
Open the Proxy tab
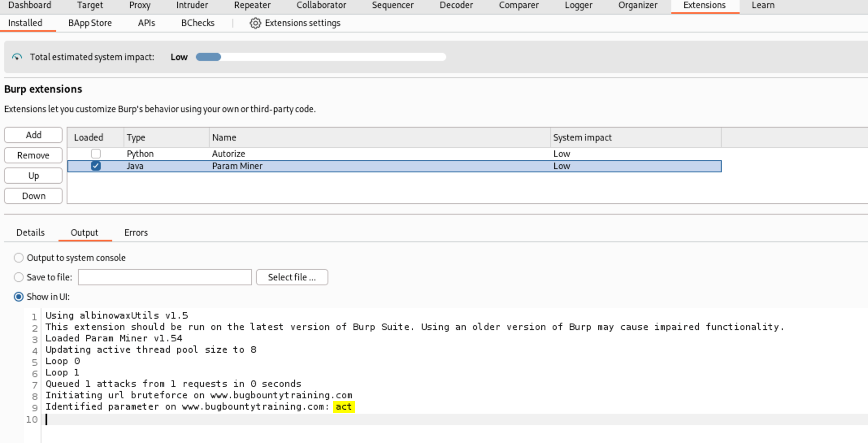pos(140,5)
